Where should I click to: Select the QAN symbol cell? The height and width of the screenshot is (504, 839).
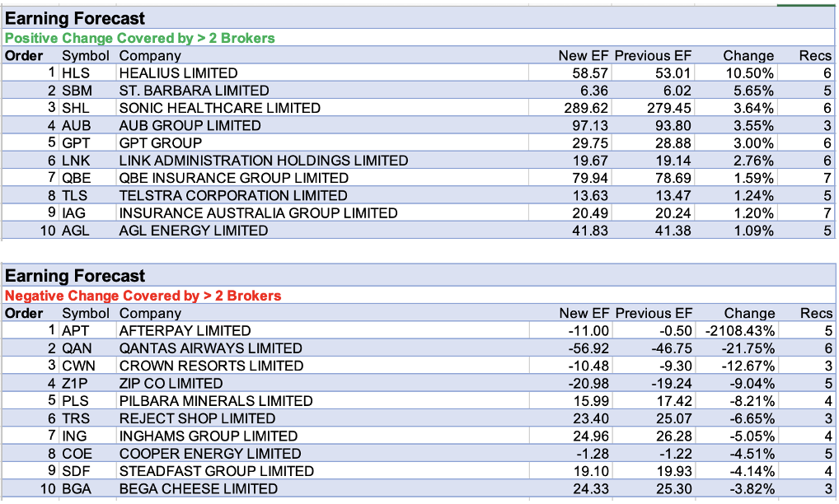pyautogui.click(x=77, y=348)
